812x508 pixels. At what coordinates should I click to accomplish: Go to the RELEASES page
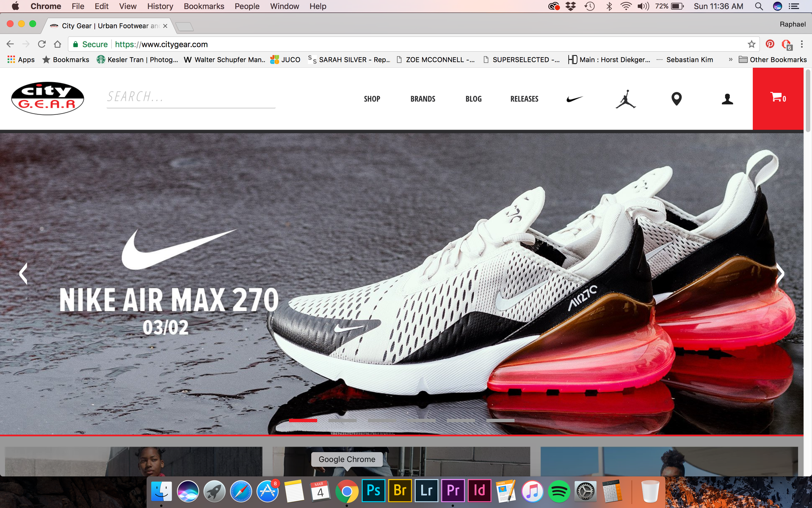tap(524, 99)
